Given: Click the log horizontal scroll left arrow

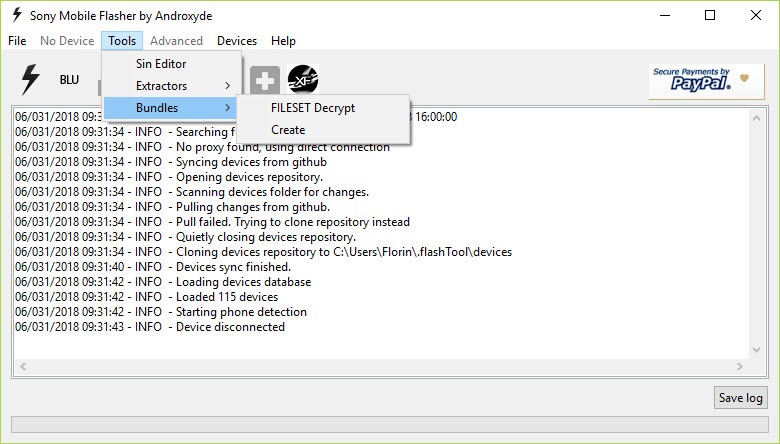Looking at the screenshot, I should click(23, 366).
